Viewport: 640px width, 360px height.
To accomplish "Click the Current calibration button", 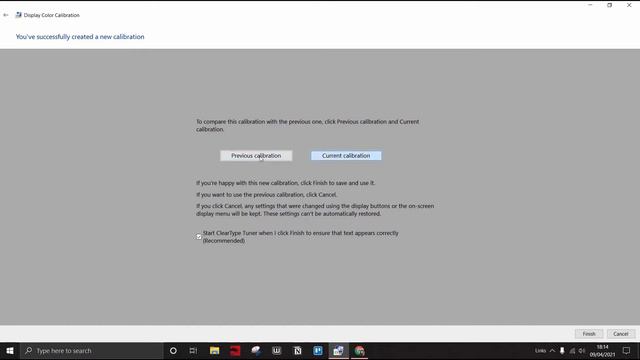I will (346, 156).
